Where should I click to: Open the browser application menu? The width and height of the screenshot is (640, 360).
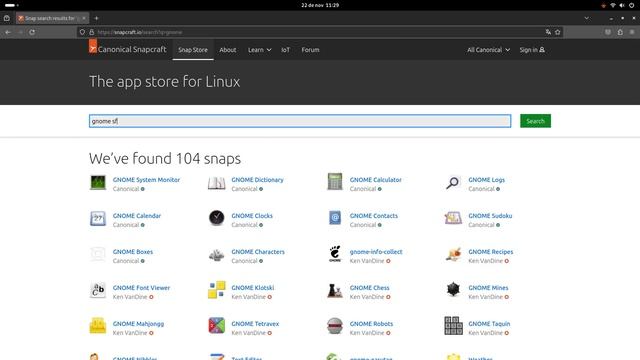click(x=632, y=32)
